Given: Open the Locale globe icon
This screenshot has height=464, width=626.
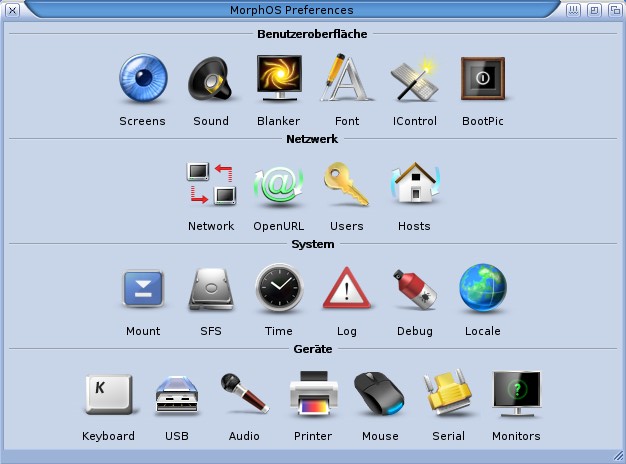Looking at the screenshot, I should point(483,288).
